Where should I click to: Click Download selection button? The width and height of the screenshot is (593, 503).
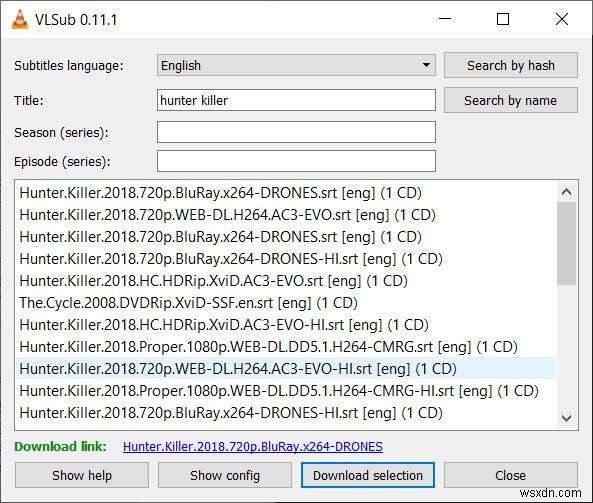point(368,475)
